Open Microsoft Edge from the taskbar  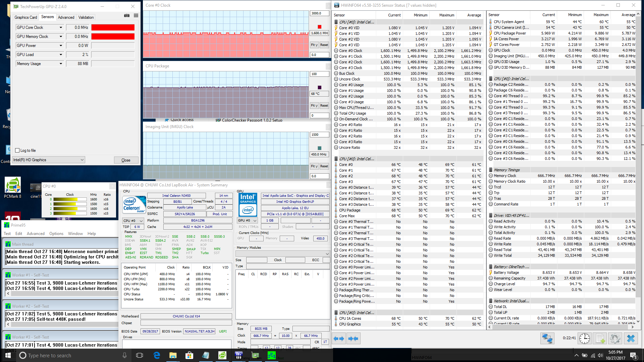coord(157,355)
